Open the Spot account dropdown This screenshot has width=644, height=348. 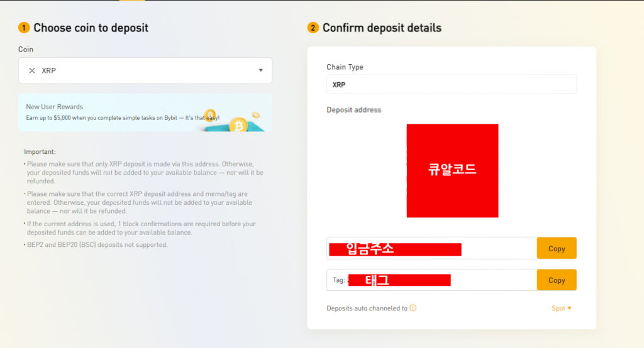(x=562, y=308)
